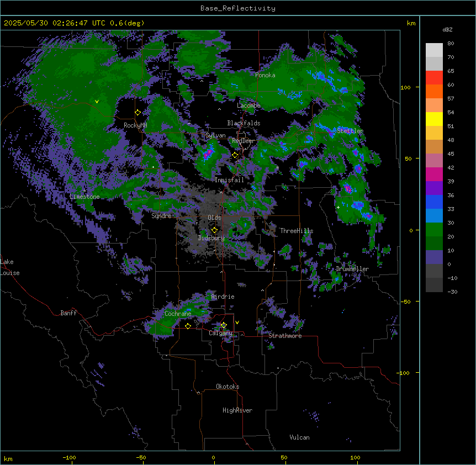The height and width of the screenshot is (465, 476).
Task: Click the Olds town label
Action: tap(214, 218)
